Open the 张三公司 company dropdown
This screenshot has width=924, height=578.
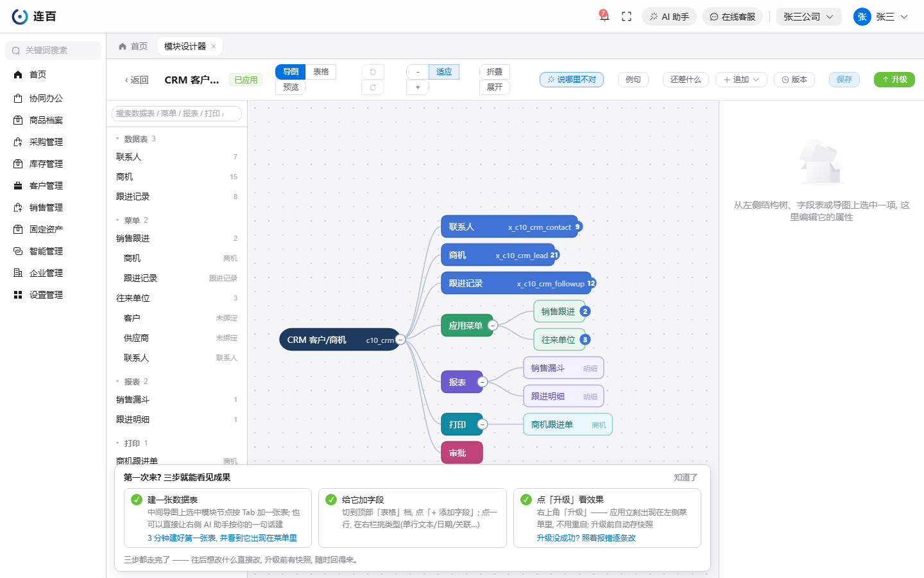point(809,17)
